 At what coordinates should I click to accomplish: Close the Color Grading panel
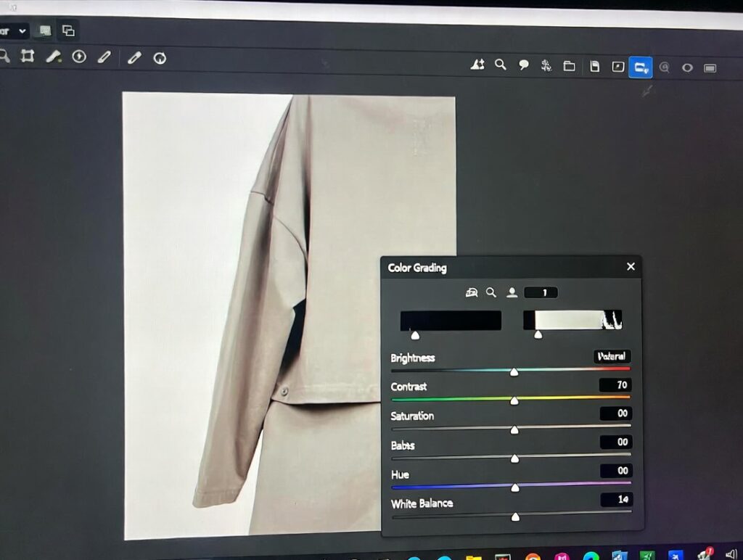coord(630,266)
